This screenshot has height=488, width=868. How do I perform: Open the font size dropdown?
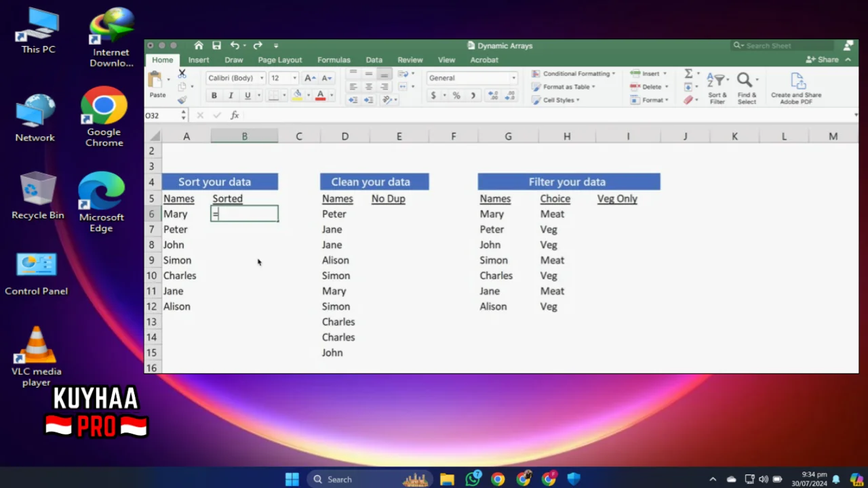pyautogui.click(x=294, y=78)
